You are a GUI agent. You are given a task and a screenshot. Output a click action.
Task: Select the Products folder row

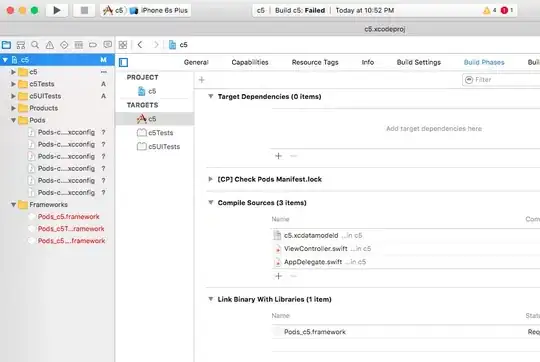(x=57, y=108)
